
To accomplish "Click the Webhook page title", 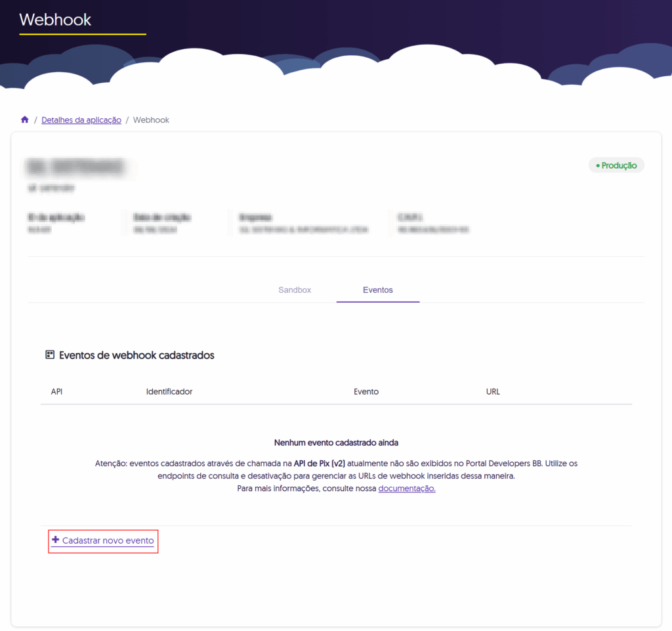I will pos(55,20).
